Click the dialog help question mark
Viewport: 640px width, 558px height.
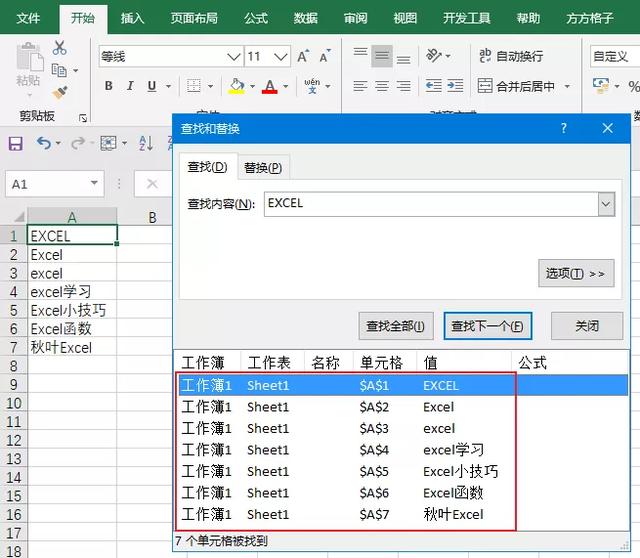(564, 128)
